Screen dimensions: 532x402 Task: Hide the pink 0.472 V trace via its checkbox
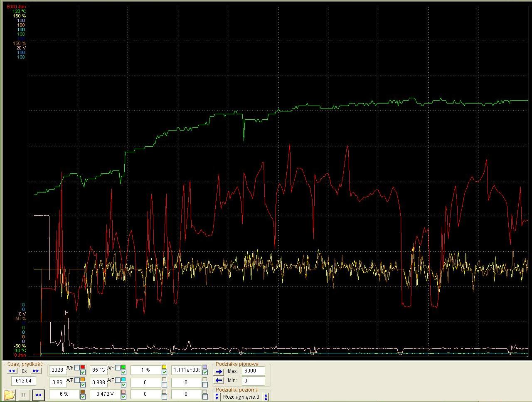click(123, 397)
